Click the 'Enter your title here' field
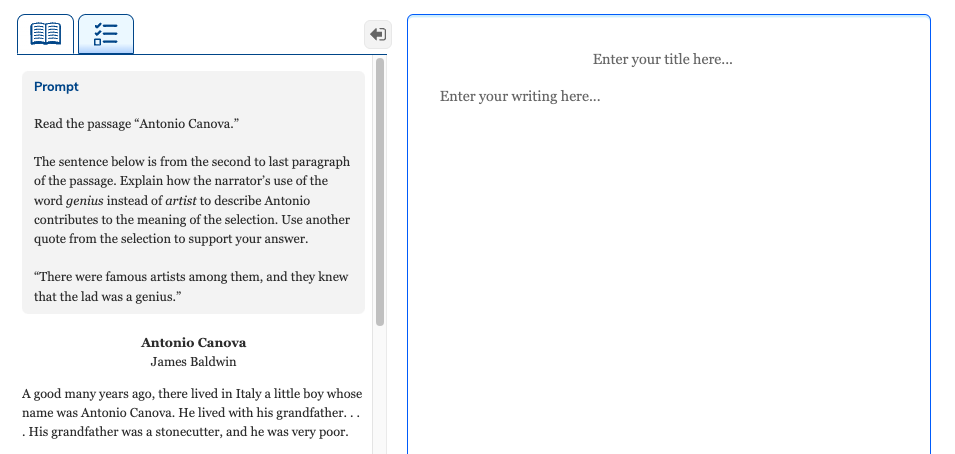The width and height of the screenshot is (955, 454). (x=662, y=60)
